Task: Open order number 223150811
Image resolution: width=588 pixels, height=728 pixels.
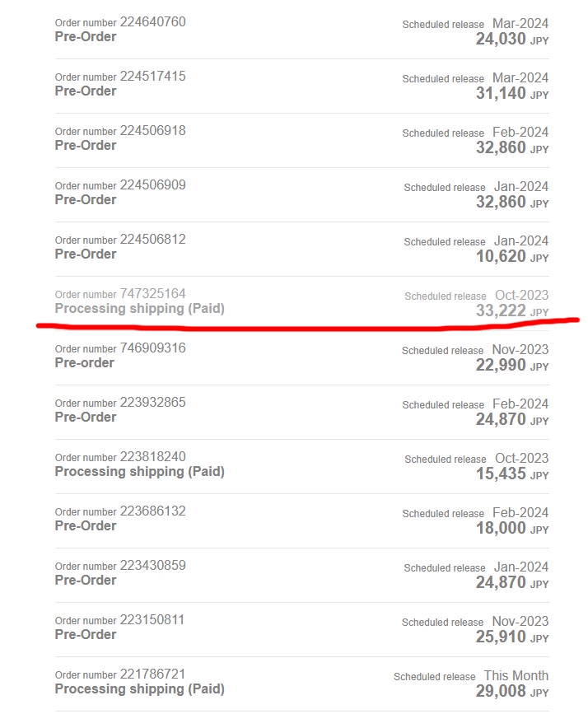Action: tap(152, 619)
